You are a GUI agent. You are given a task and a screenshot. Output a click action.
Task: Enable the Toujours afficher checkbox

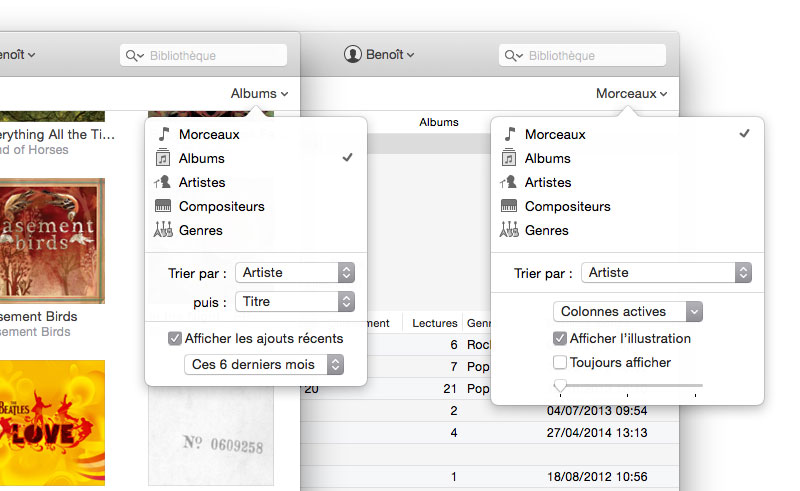coord(560,362)
